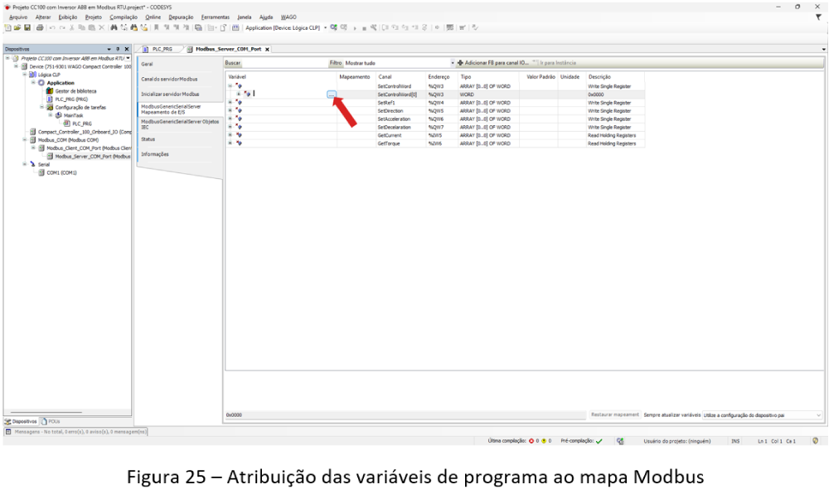Screen dimensions: 829x504
Task: Click the red error count icon in status bar
Action: 531,441
